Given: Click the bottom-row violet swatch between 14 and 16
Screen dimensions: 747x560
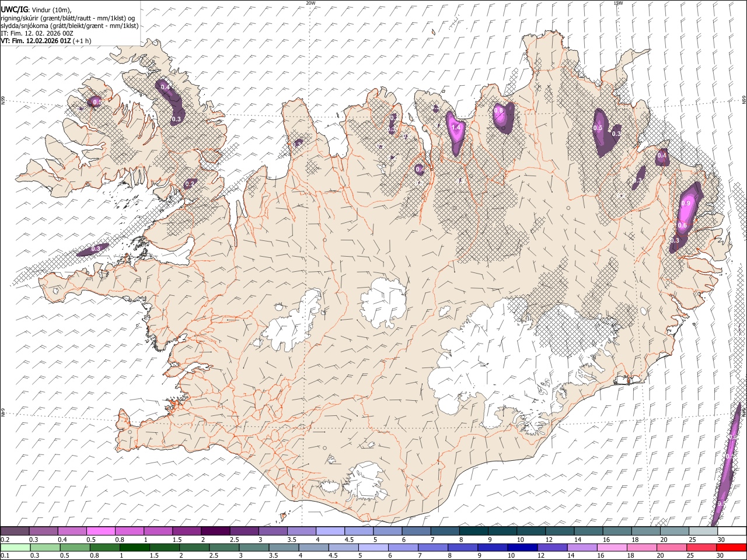Looking at the screenshot, I should pyautogui.click(x=581, y=548).
